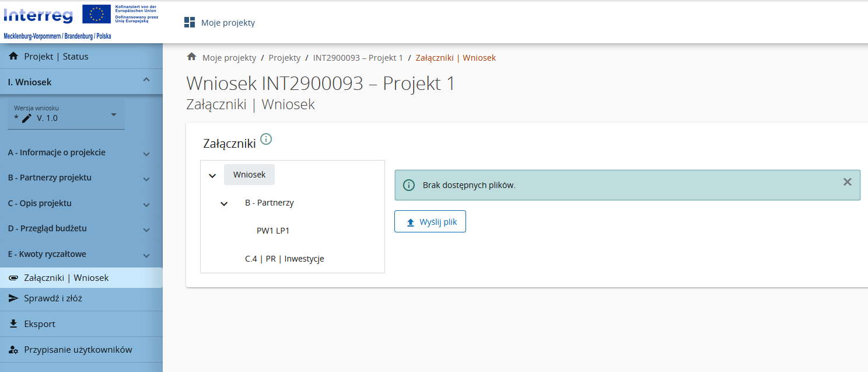
Task: Dismiss the 'Brak dostępnych plików' notification
Action: click(x=847, y=182)
